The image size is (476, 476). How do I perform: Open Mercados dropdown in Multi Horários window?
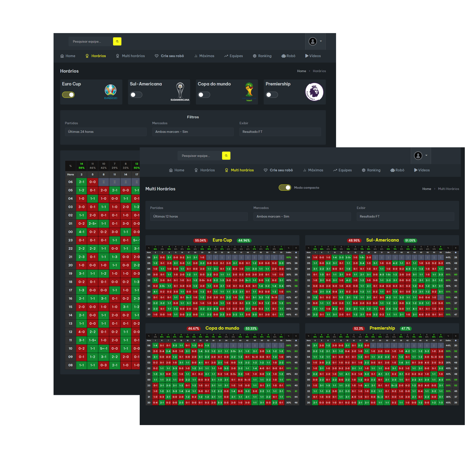coord(302,217)
